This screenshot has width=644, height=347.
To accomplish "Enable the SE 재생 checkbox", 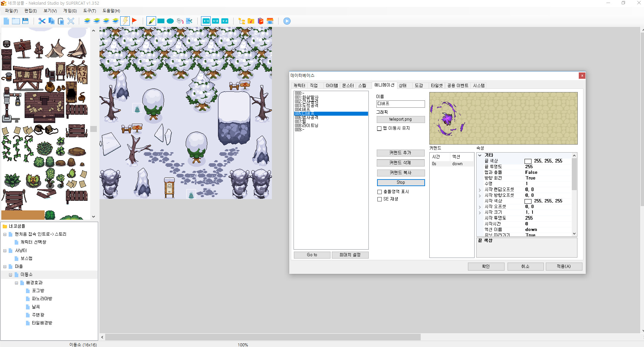I will click(379, 199).
